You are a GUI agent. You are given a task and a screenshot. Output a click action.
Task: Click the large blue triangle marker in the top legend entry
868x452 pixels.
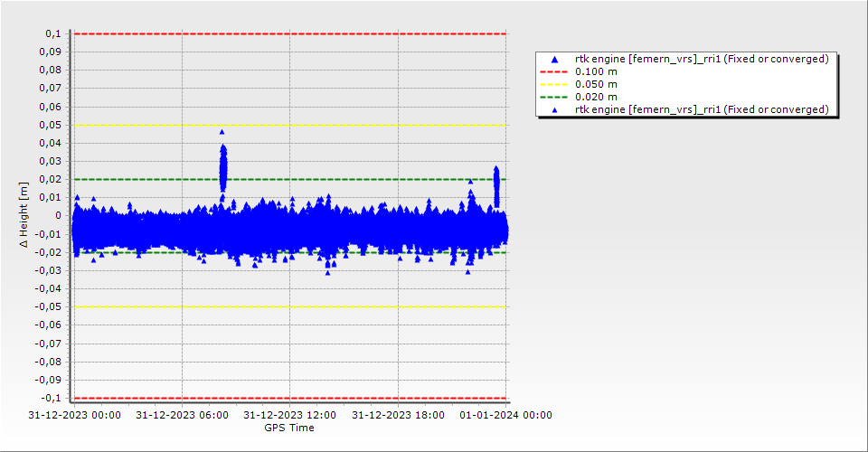pos(555,59)
